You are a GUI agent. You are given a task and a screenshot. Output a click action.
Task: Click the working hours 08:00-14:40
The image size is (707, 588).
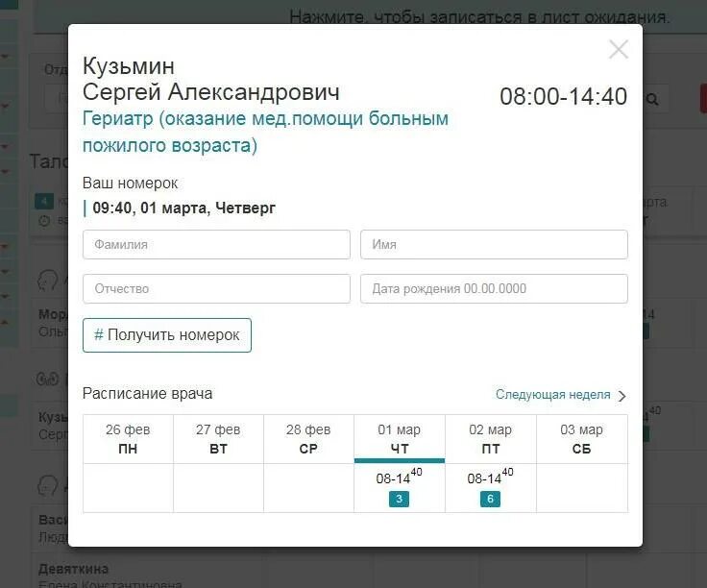pos(563,96)
